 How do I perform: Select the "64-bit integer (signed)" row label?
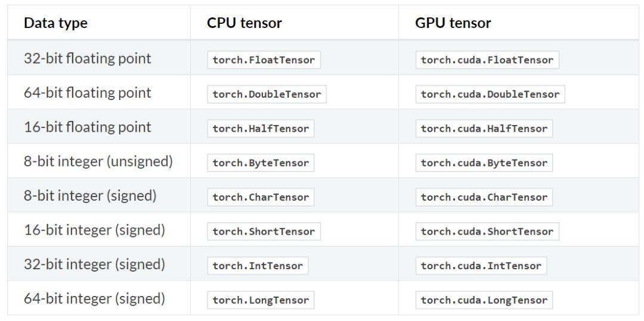94,298
